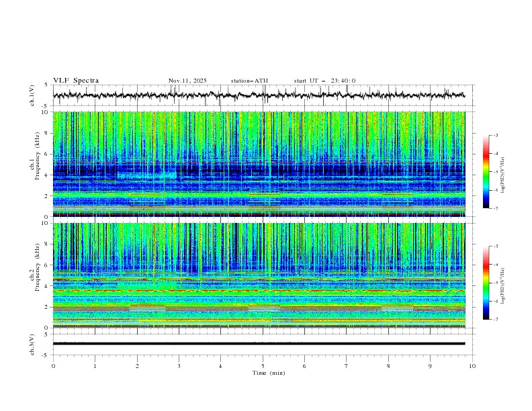The height and width of the screenshot is (411, 532).
Task: Click the 5 minute tick on time axis
Action: pyautogui.click(x=263, y=366)
